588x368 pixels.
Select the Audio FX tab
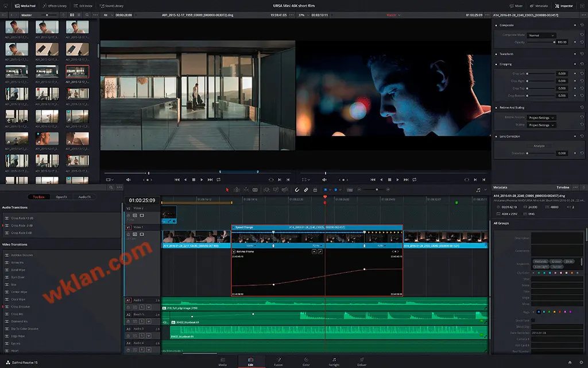coord(84,197)
